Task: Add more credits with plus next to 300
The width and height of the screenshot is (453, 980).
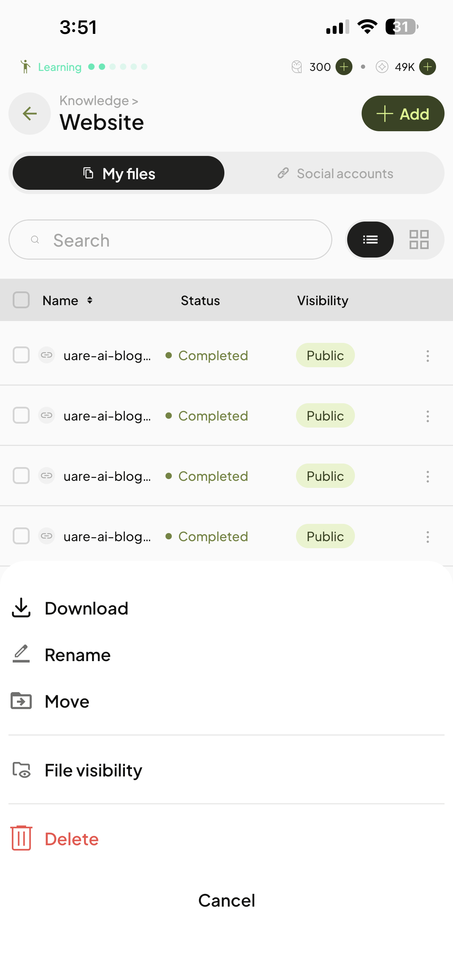Action: pos(344,67)
